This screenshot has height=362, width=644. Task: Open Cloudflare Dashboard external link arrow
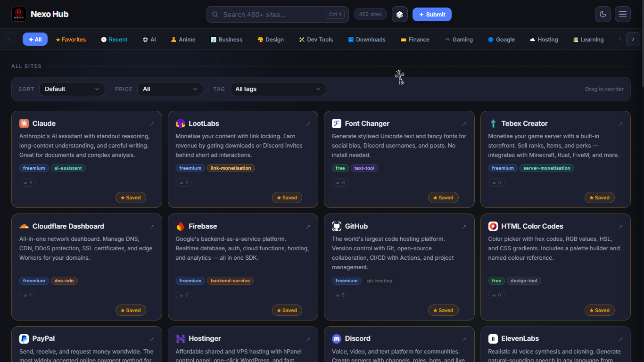coord(152,227)
